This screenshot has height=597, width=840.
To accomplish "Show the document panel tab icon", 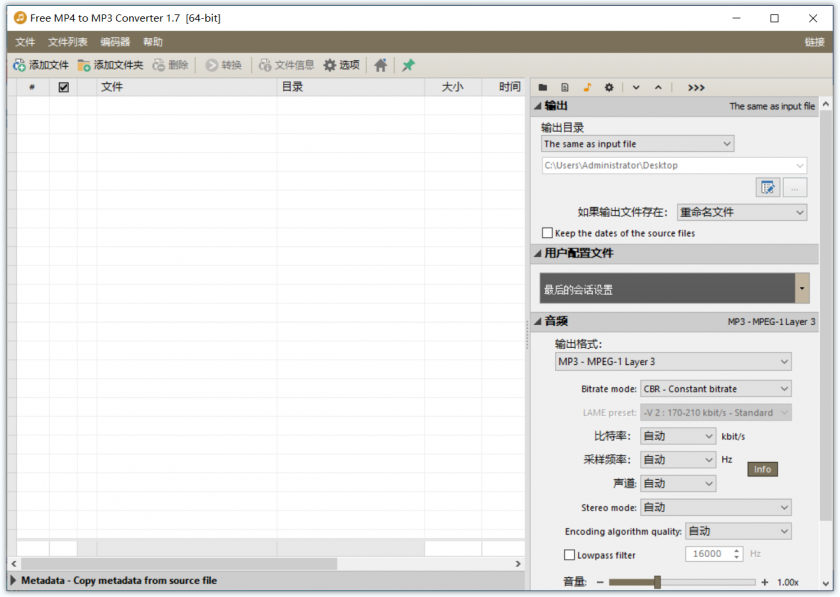I will coord(565,87).
